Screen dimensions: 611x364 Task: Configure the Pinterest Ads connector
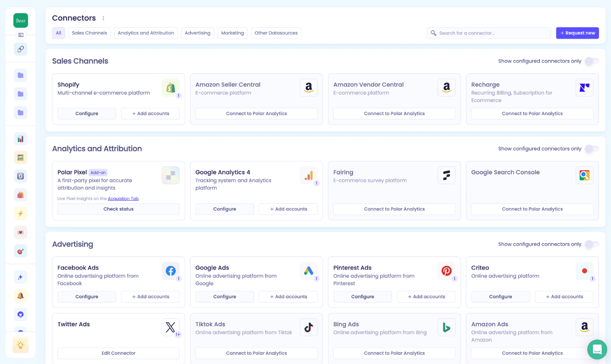[363, 297]
